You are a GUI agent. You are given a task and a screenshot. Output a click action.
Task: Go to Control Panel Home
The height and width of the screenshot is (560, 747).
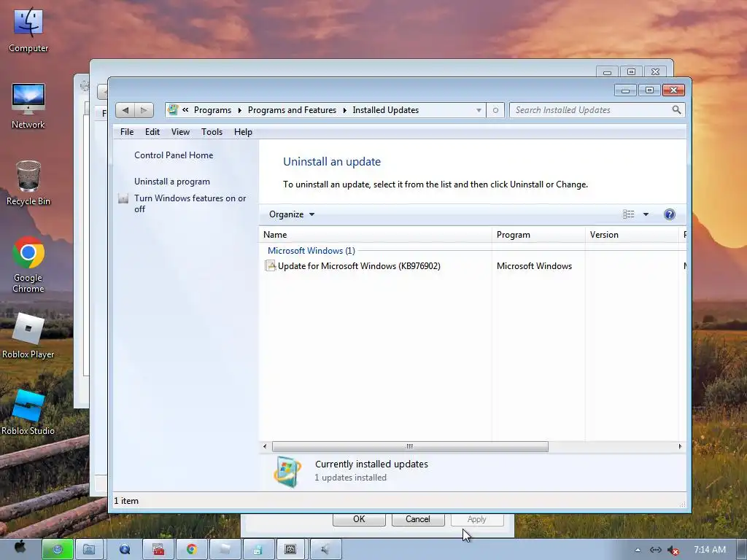174,155
